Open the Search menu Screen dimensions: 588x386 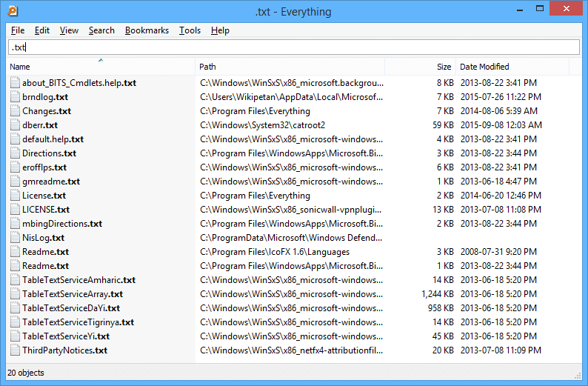[101, 30]
